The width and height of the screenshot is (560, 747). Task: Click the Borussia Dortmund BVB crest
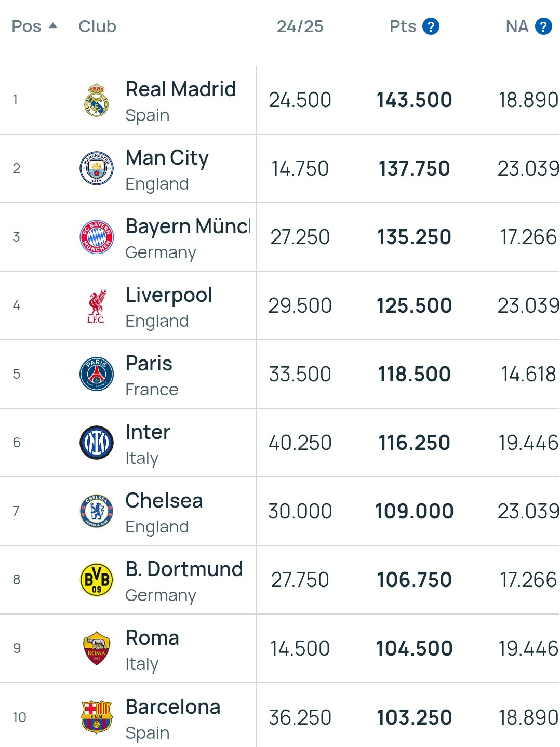97,580
